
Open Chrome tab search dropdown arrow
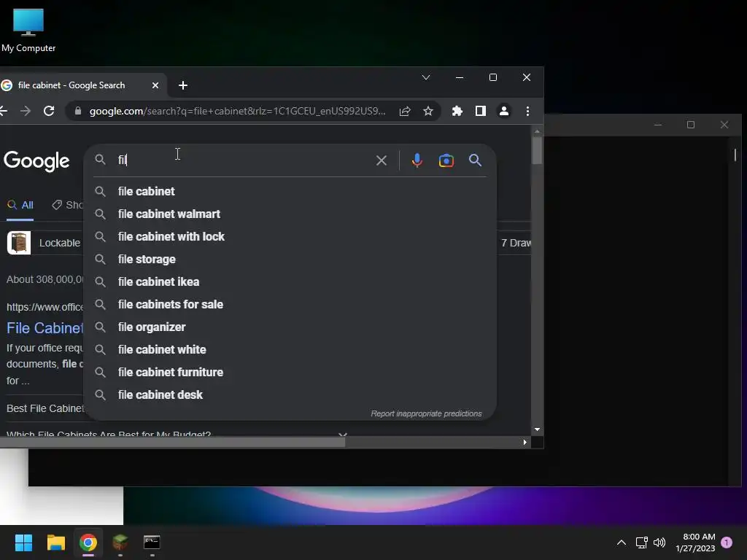(426, 77)
